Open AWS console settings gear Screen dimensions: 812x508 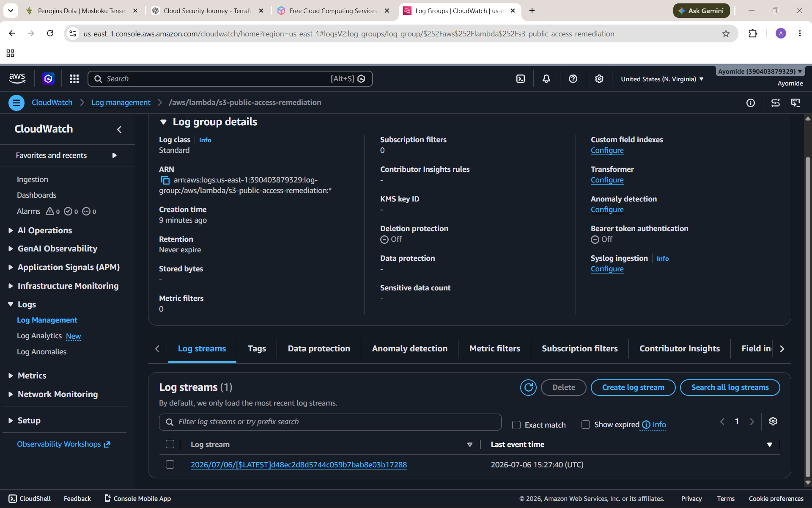tap(599, 79)
